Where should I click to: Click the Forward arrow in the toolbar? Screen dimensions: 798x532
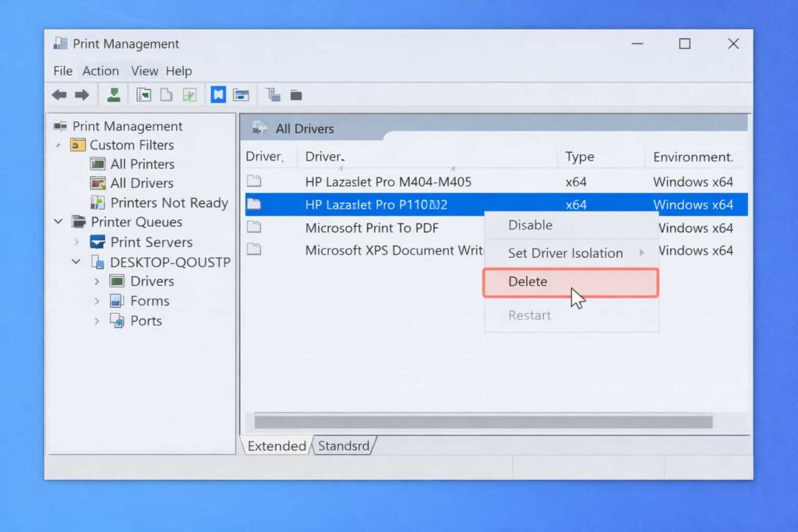click(82, 95)
